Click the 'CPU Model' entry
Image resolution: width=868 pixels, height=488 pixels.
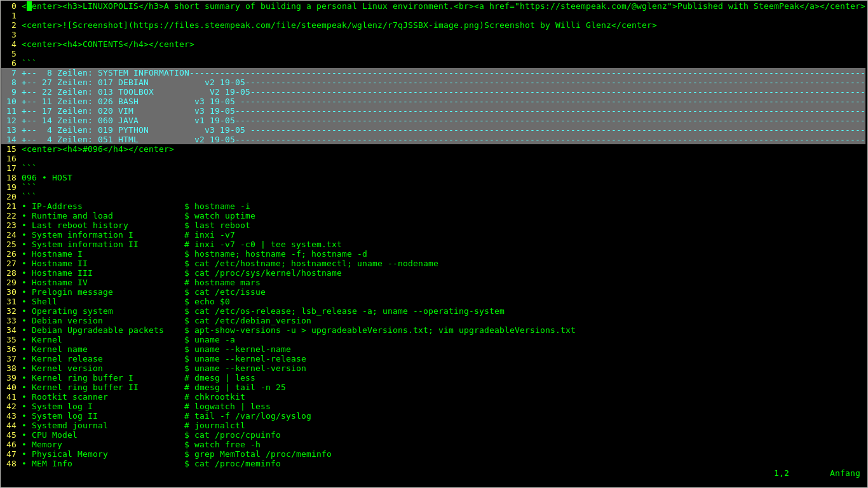[x=55, y=435]
